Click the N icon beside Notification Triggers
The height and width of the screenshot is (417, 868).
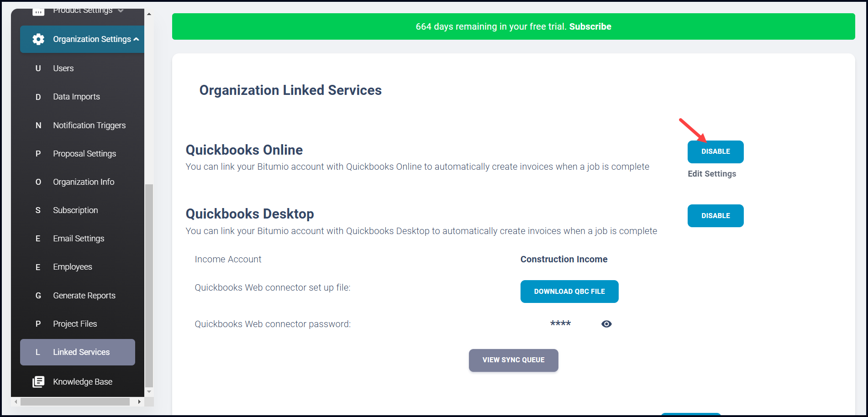point(38,125)
